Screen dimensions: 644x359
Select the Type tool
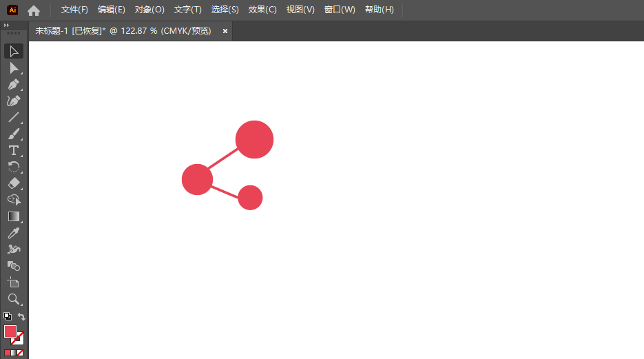14,150
